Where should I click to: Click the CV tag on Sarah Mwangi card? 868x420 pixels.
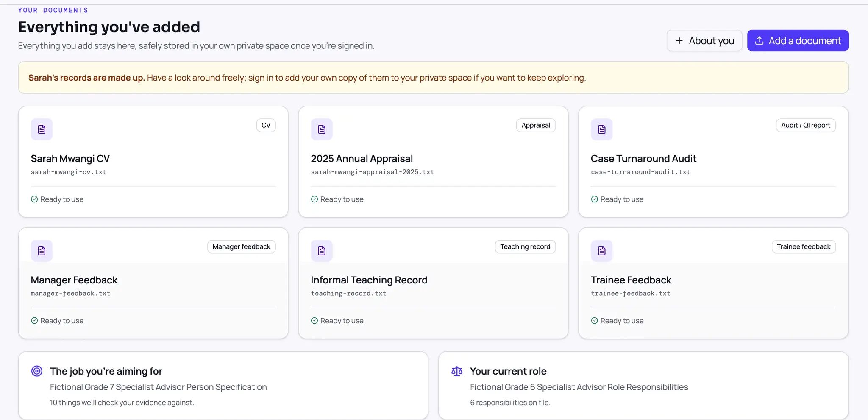pyautogui.click(x=266, y=125)
